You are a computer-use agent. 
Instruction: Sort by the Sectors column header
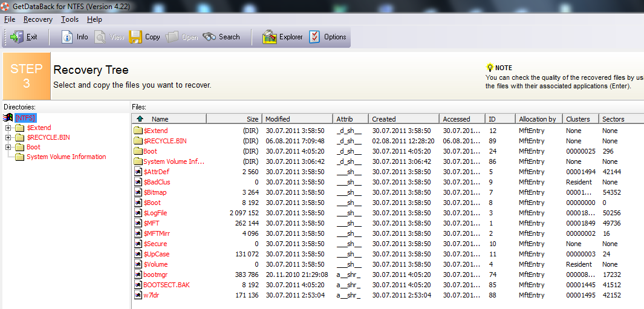pyautogui.click(x=621, y=119)
